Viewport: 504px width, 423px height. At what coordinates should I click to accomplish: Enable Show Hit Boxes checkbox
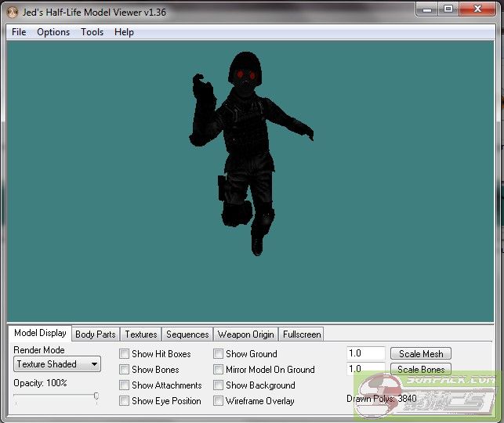click(x=124, y=354)
